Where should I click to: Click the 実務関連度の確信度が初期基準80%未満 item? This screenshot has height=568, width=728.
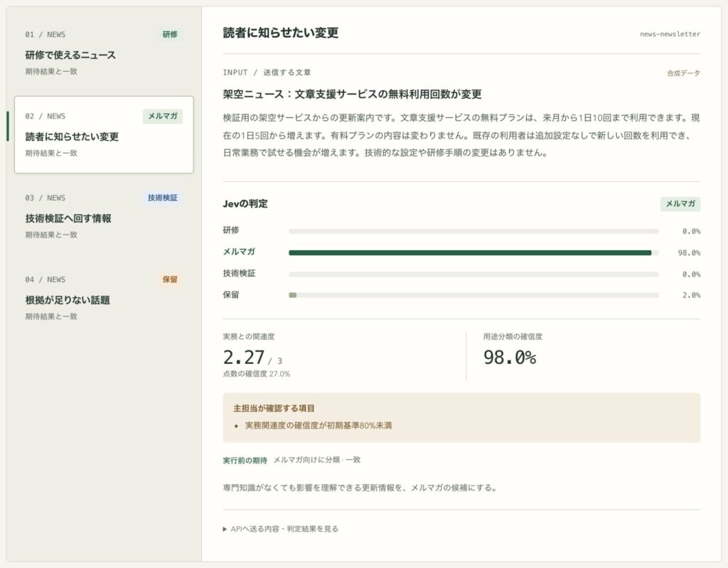coord(318,425)
